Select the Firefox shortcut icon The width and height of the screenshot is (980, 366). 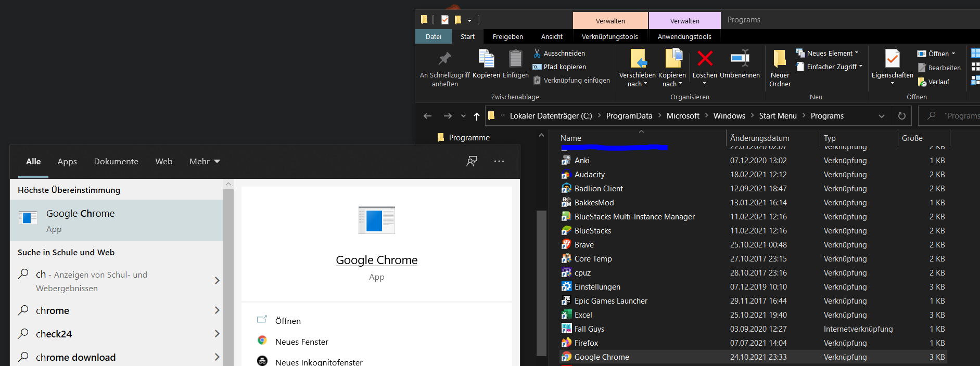tap(566, 343)
